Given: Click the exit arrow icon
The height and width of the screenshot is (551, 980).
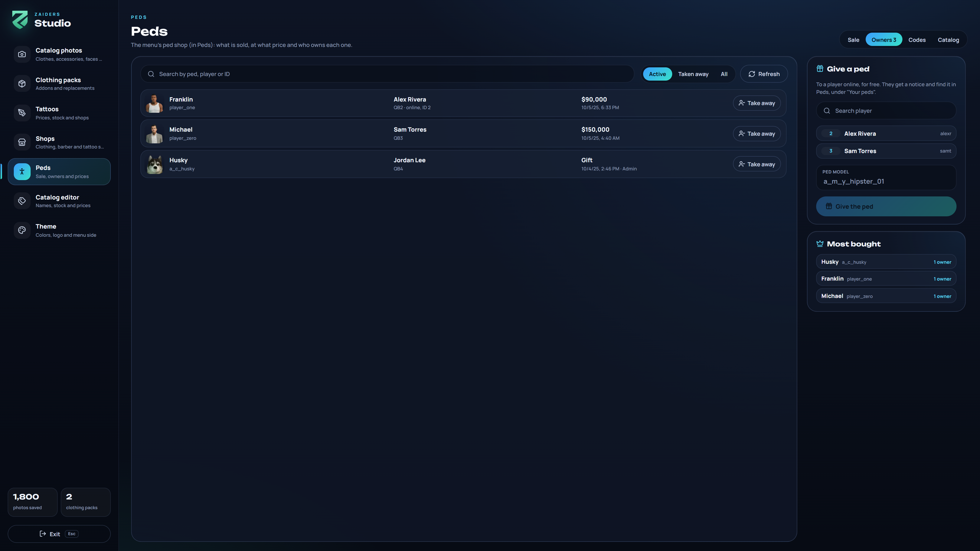Looking at the screenshot, I should coord(43,534).
